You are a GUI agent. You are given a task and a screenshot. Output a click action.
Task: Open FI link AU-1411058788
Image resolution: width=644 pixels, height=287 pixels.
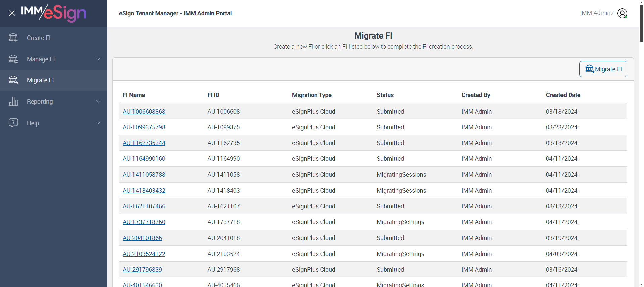(x=144, y=175)
